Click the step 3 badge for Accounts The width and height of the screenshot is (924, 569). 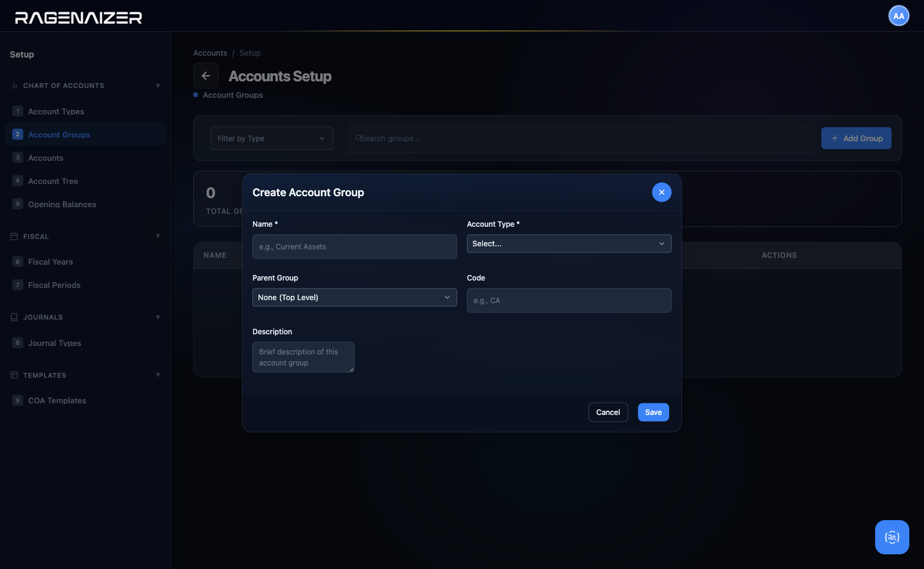18,158
